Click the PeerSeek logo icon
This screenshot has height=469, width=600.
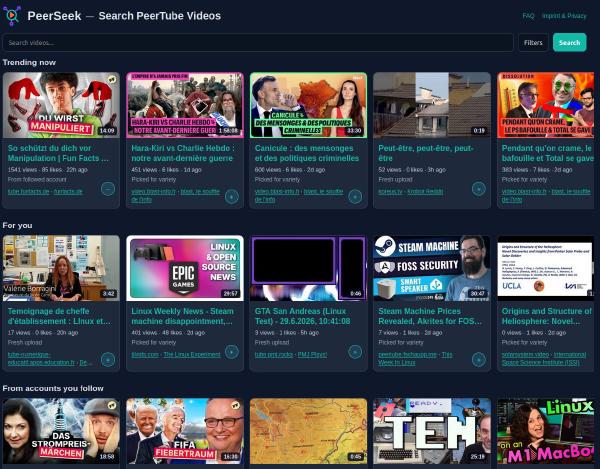pyautogui.click(x=12, y=16)
